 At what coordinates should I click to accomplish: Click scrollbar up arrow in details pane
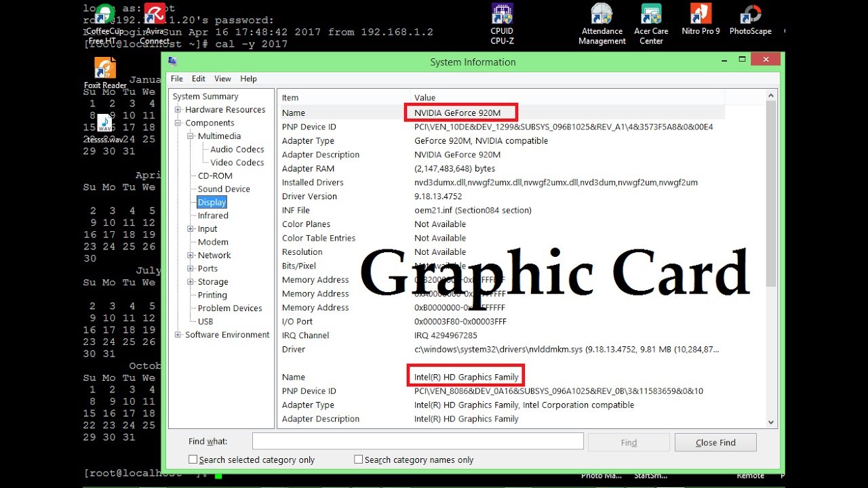tap(770, 96)
